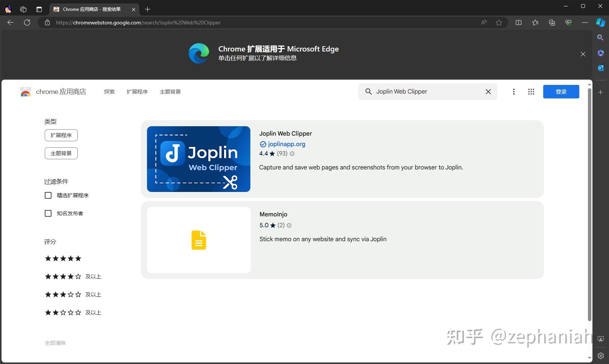This screenshot has height=364, width=609.
Task: Start Read aloud for this page
Action: click(x=483, y=23)
